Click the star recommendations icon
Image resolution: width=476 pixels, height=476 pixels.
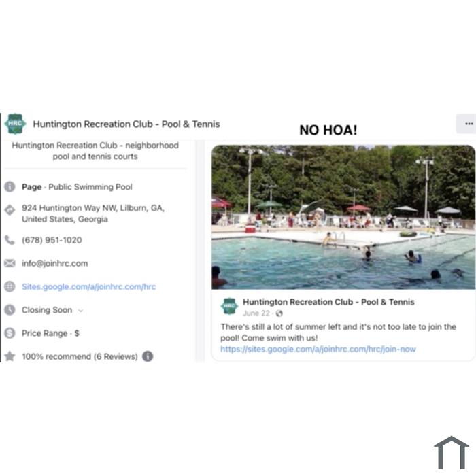[10, 356]
